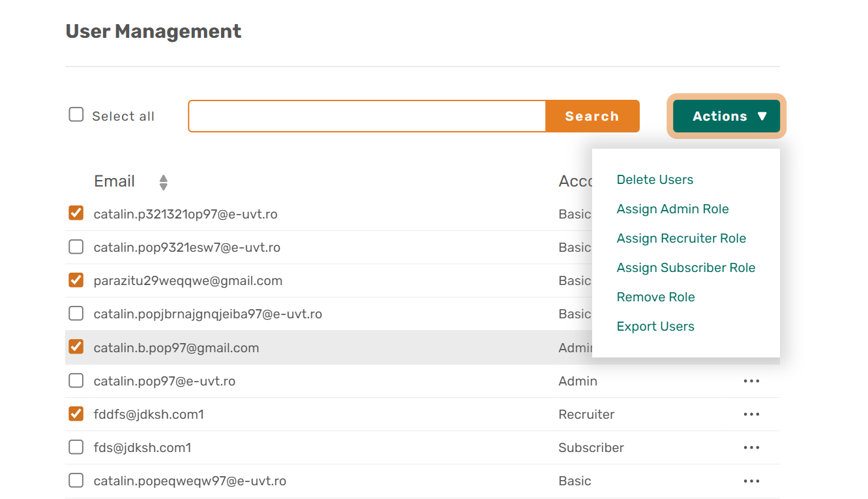Image resolution: width=868 pixels, height=499 pixels.
Task: Check the catalin.pop9321esw7@e-uvt.ro checkbox
Action: pos(76,247)
